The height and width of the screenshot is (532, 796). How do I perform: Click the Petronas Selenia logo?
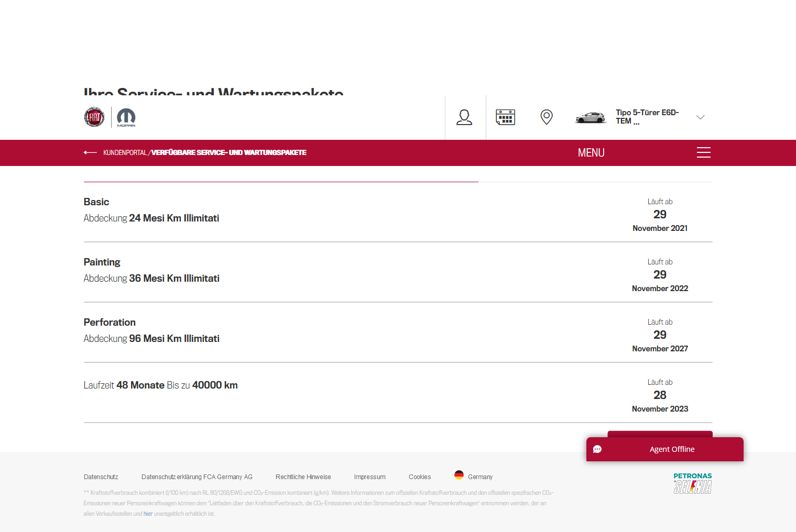pos(692,483)
